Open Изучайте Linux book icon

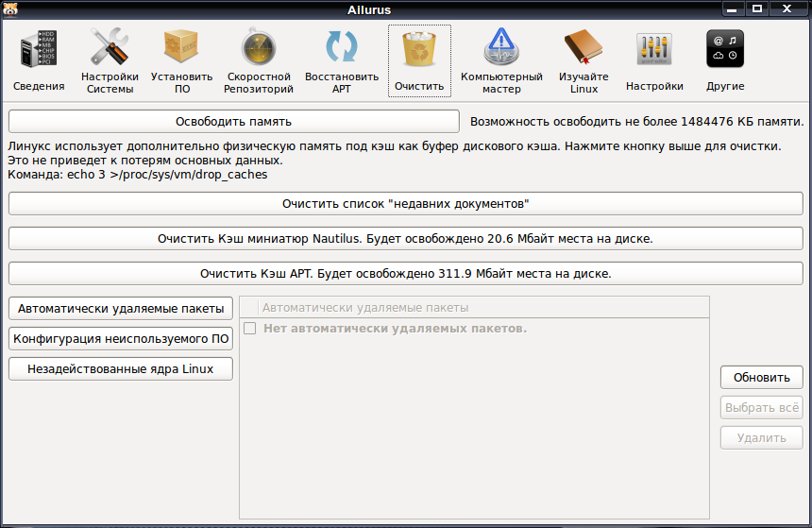coord(584,61)
